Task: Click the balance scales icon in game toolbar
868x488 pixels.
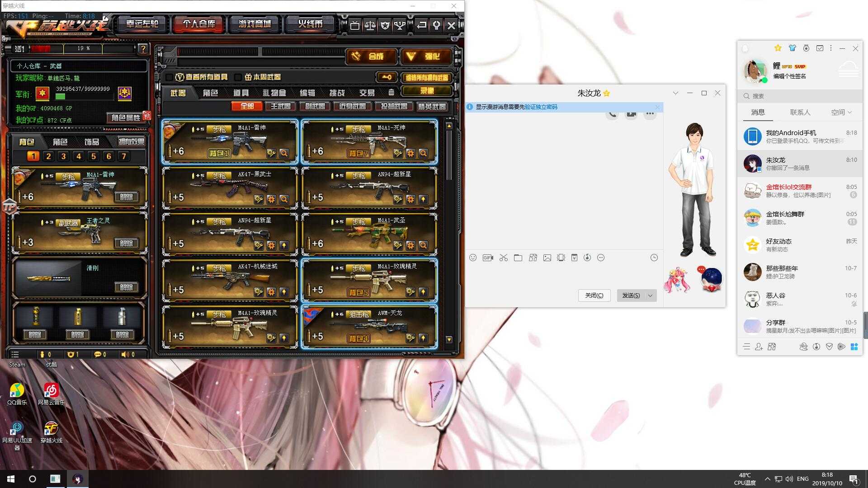Action: (x=370, y=25)
